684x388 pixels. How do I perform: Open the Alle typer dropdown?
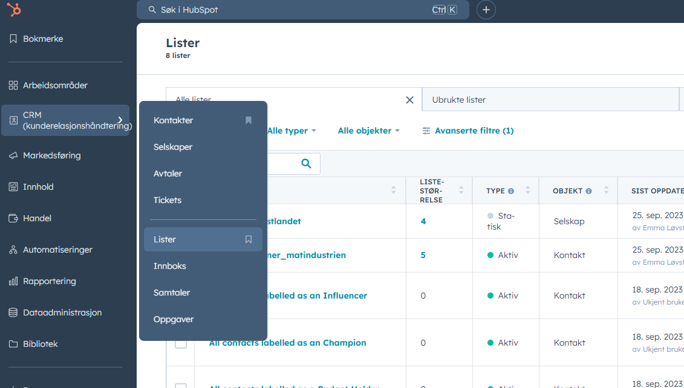pos(291,130)
